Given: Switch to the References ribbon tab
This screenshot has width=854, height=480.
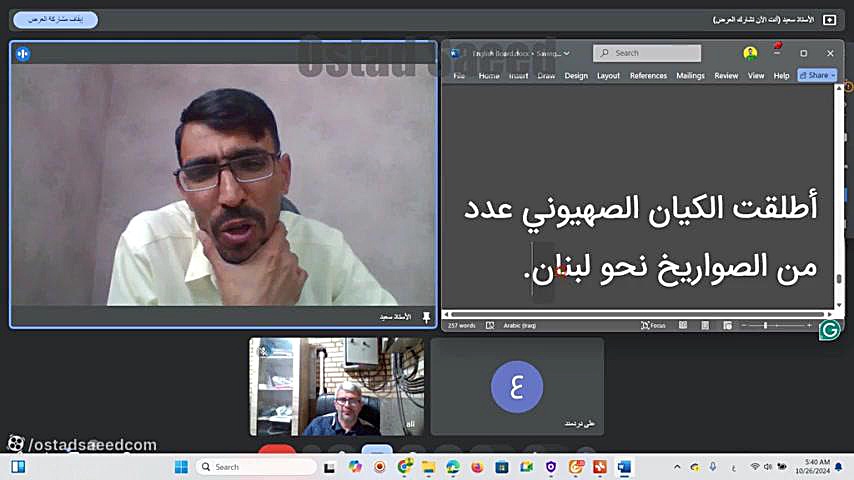Looking at the screenshot, I should pos(648,76).
